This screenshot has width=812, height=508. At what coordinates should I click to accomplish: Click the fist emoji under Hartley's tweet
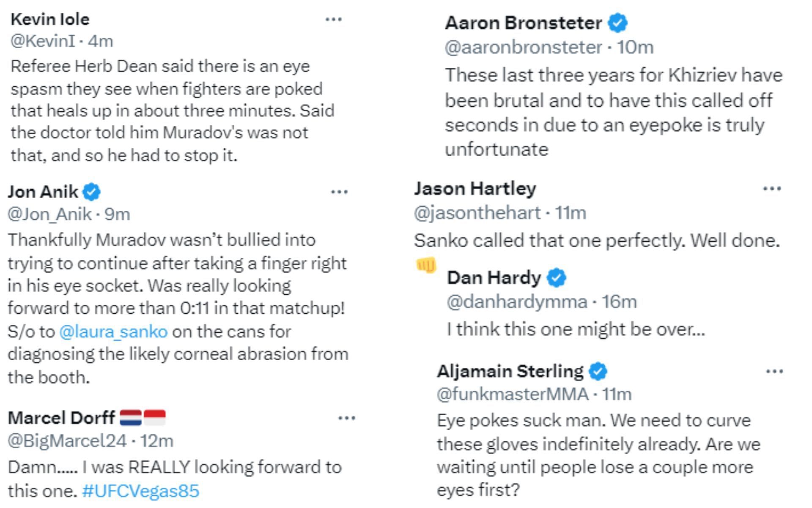[426, 265]
